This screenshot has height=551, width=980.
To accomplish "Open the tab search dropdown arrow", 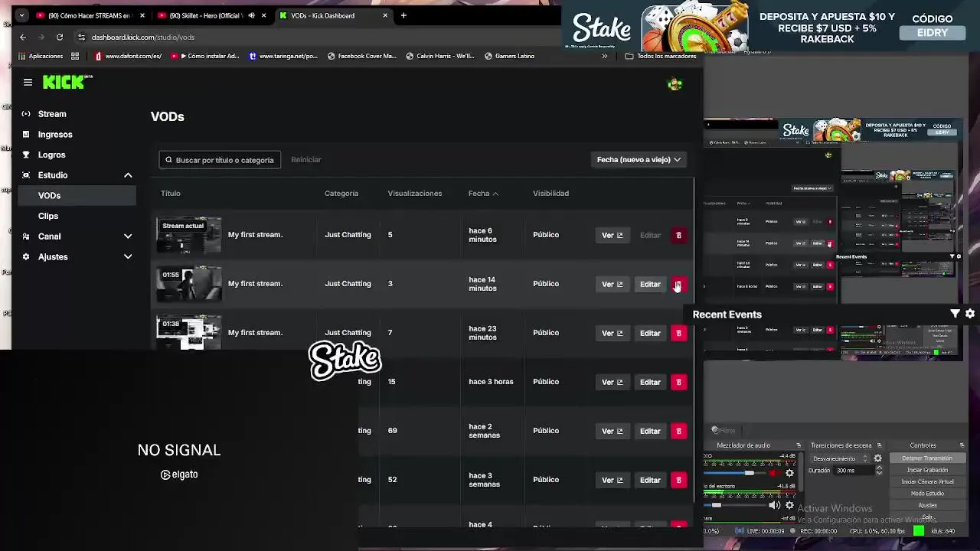I will (21, 15).
